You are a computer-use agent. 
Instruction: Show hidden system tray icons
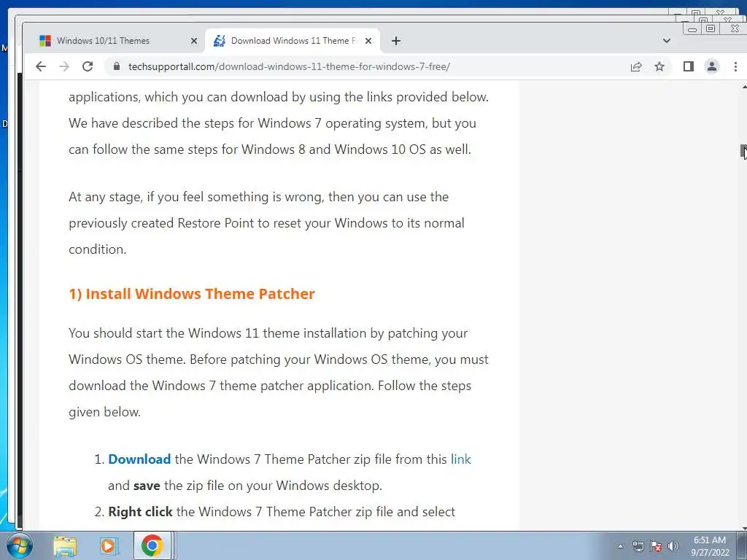[620, 546]
